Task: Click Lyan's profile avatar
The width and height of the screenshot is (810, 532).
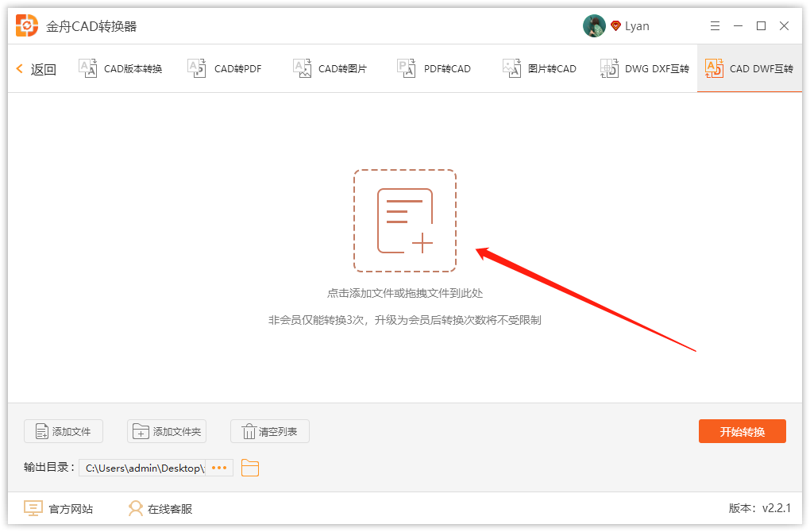Action: click(x=594, y=25)
